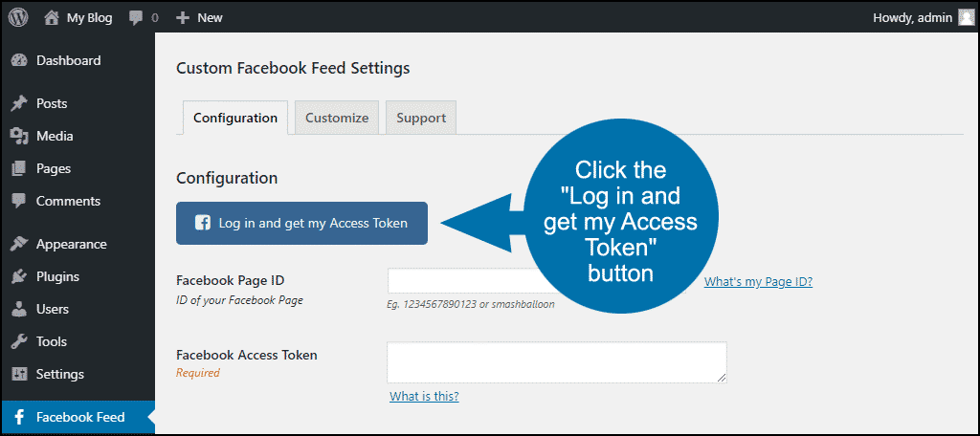This screenshot has width=980, height=436.
Task: Select the Configuration tab
Action: tap(235, 118)
